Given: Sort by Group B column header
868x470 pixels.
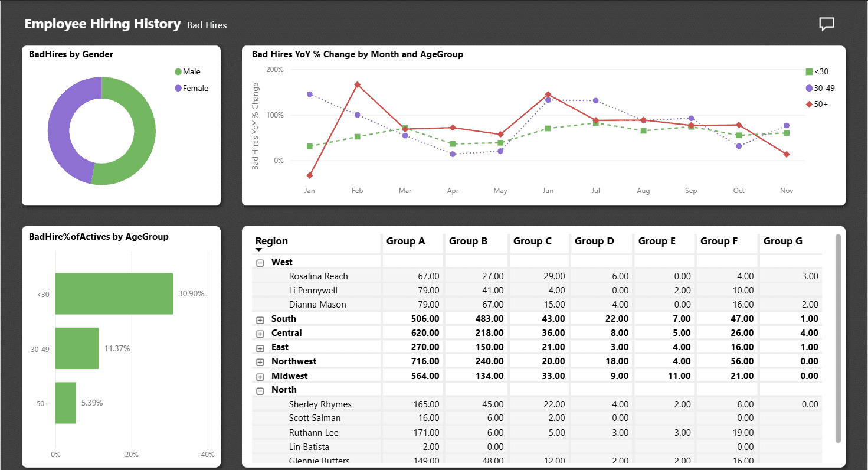Looking at the screenshot, I should [468, 241].
